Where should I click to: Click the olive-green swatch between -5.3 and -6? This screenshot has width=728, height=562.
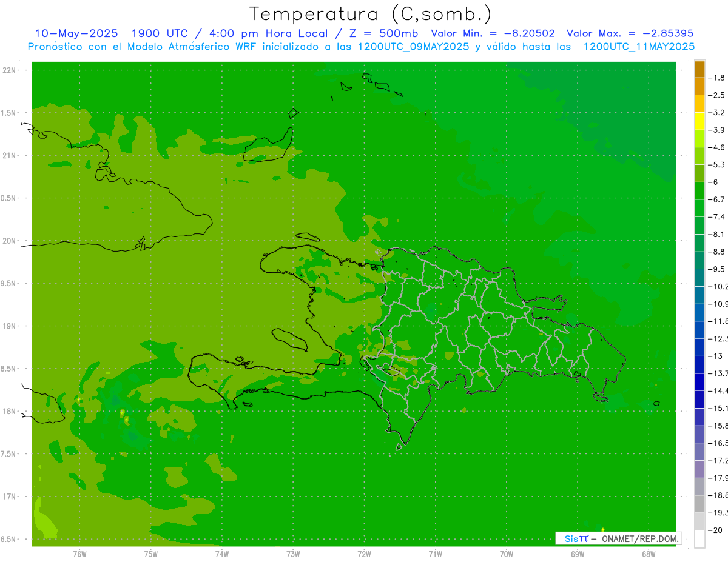coord(699,173)
